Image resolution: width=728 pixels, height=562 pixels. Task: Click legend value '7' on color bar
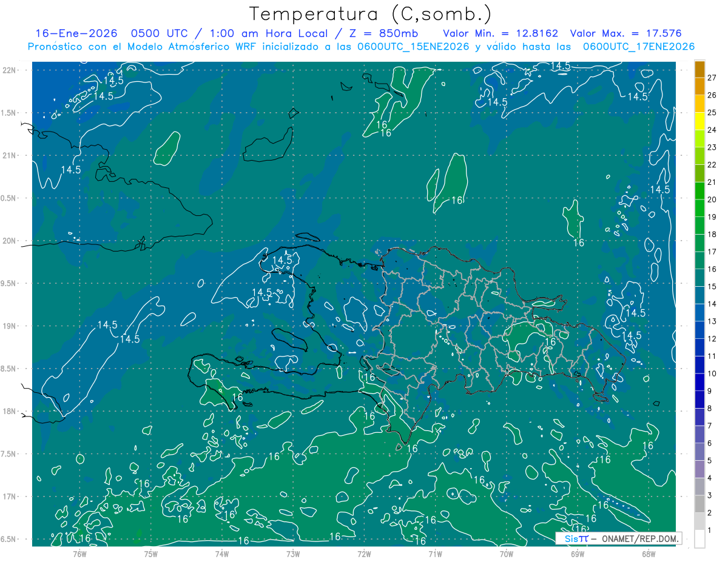pos(709,426)
